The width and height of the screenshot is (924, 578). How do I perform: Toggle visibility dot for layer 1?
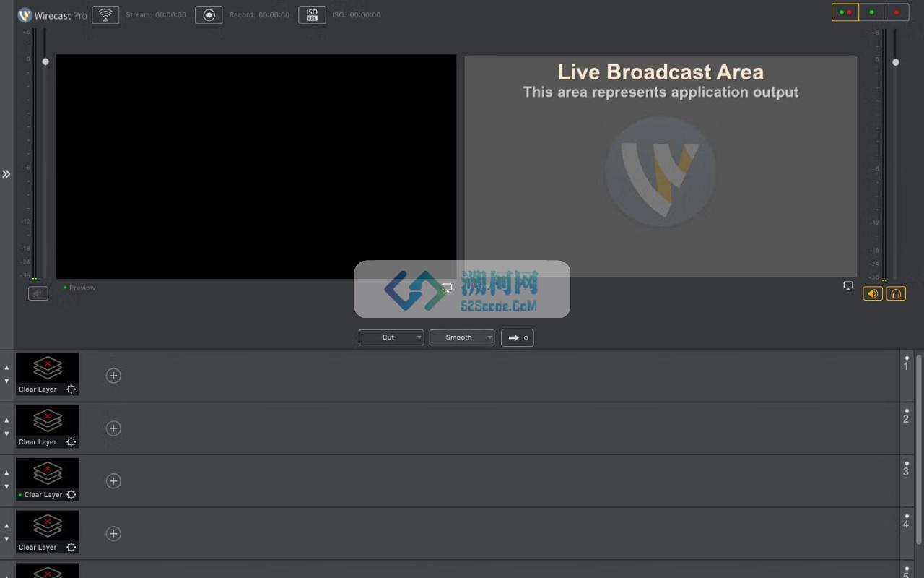pyautogui.click(x=907, y=358)
